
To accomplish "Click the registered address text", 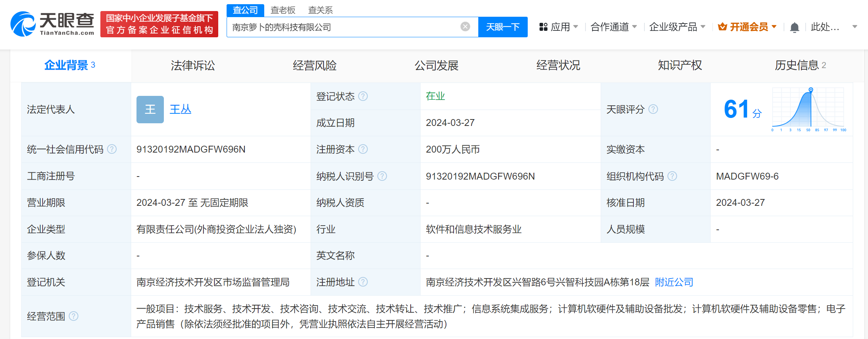I will click(538, 282).
